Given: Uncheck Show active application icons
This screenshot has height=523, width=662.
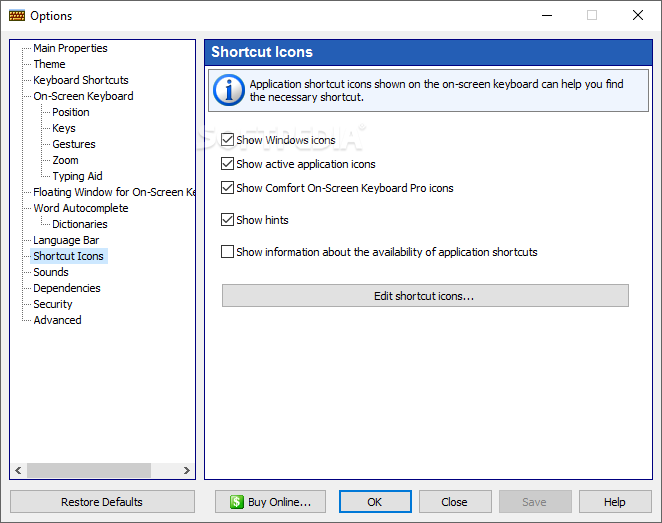Looking at the screenshot, I should [228, 164].
